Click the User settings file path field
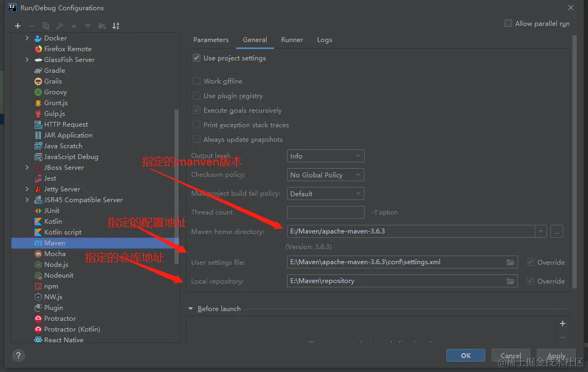Screen dimensions: 588x372 coord(402,262)
